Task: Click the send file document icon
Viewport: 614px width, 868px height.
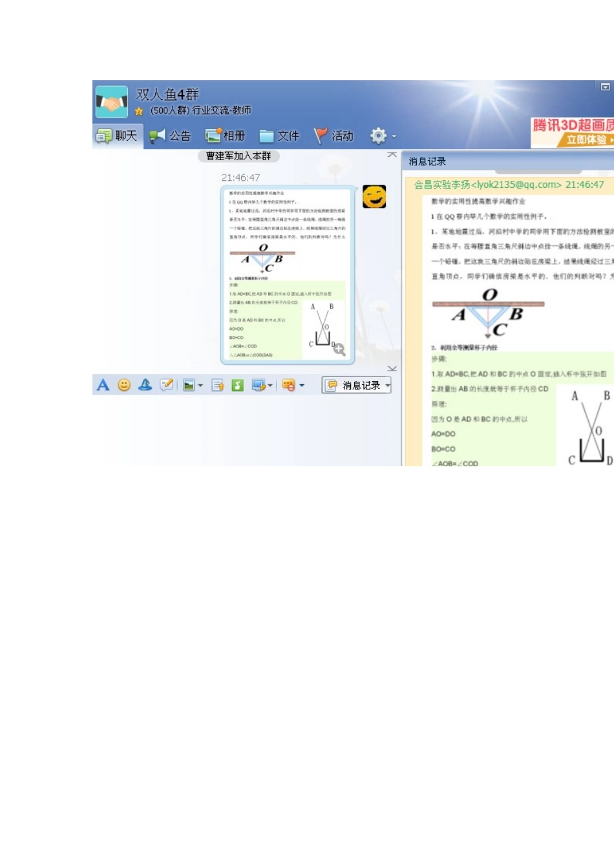Action: pos(218,386)
